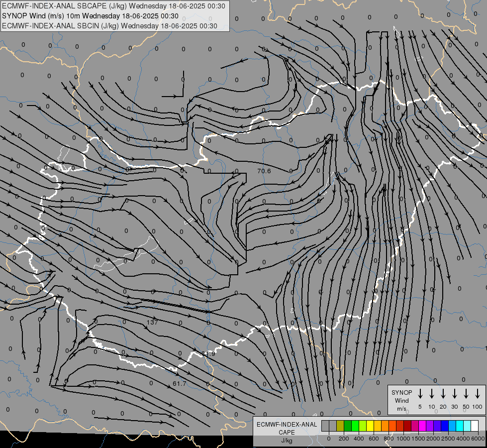Click the SYNOP Wind 10m title line

[x=90, y=16]
